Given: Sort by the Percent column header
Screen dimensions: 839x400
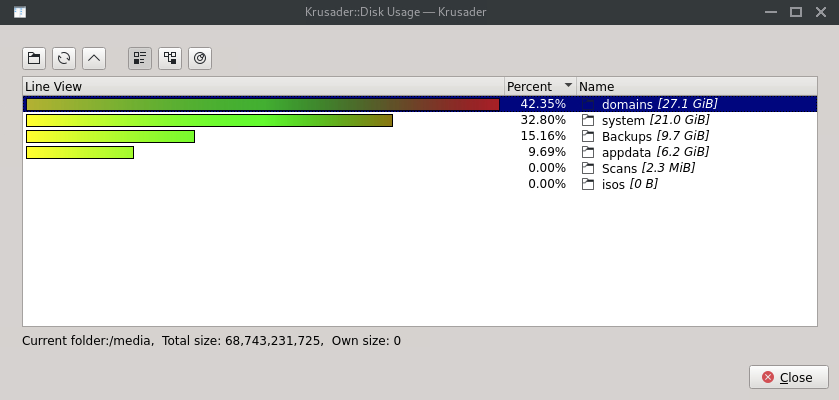Looking at the screenshot, I should click(540, 87).
